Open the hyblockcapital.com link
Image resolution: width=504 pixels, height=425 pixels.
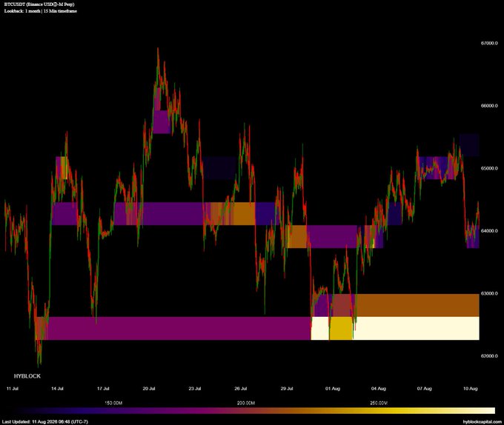483,421
